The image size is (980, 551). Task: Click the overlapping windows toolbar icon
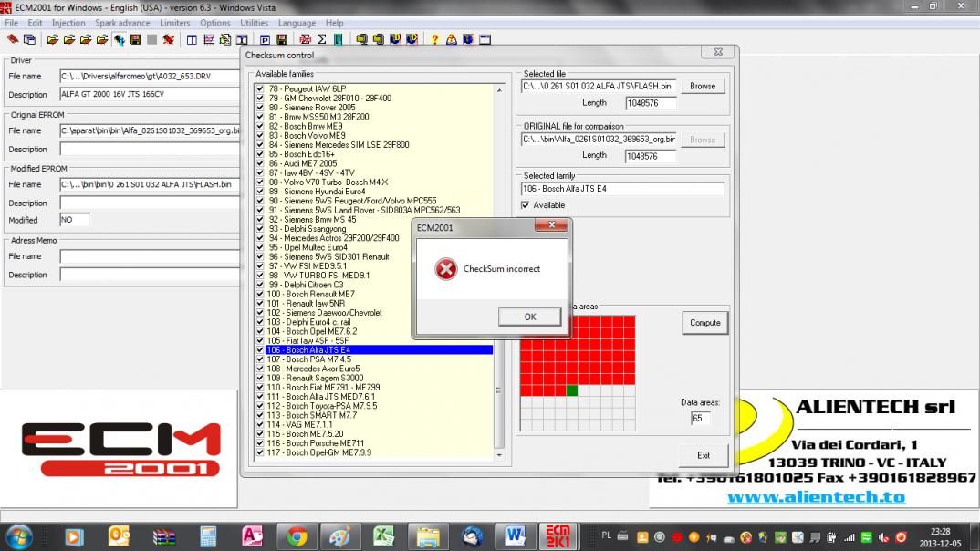[29, 39]
